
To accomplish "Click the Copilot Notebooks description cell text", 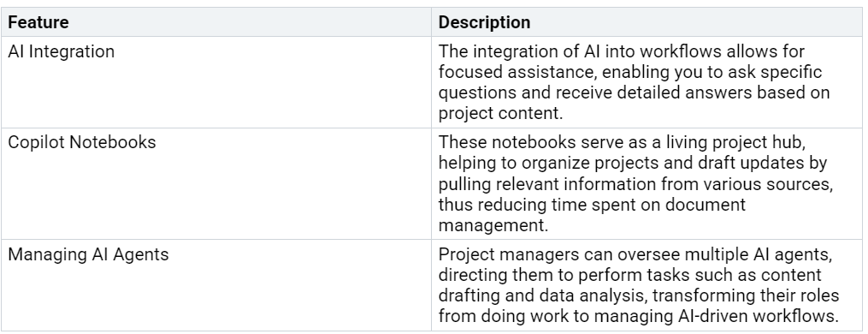I will pos(635,183).
